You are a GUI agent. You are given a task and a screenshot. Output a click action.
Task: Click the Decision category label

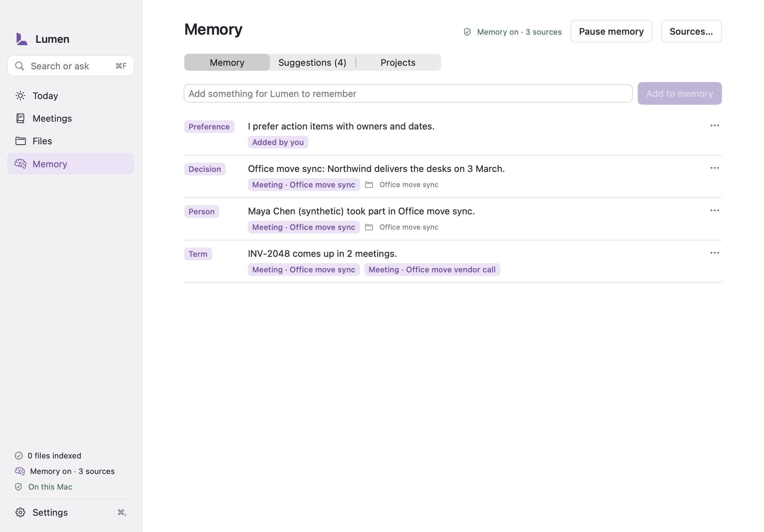tap(205, 169)
